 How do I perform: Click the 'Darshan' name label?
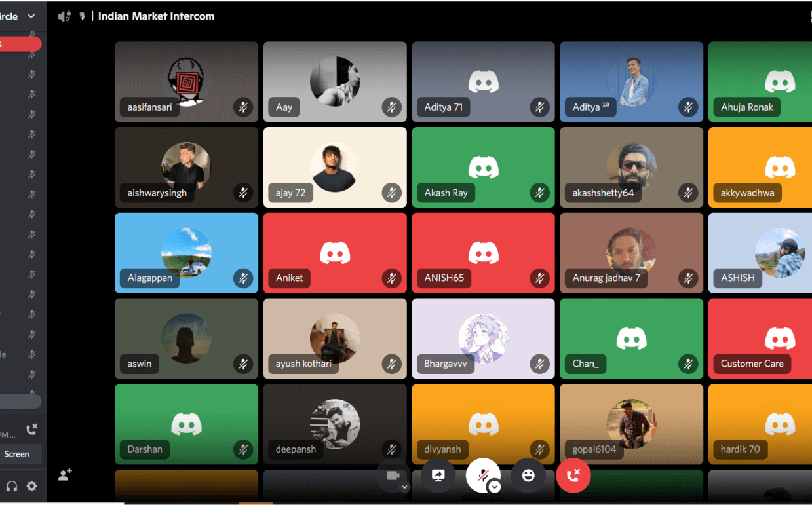tap(144, 449)
